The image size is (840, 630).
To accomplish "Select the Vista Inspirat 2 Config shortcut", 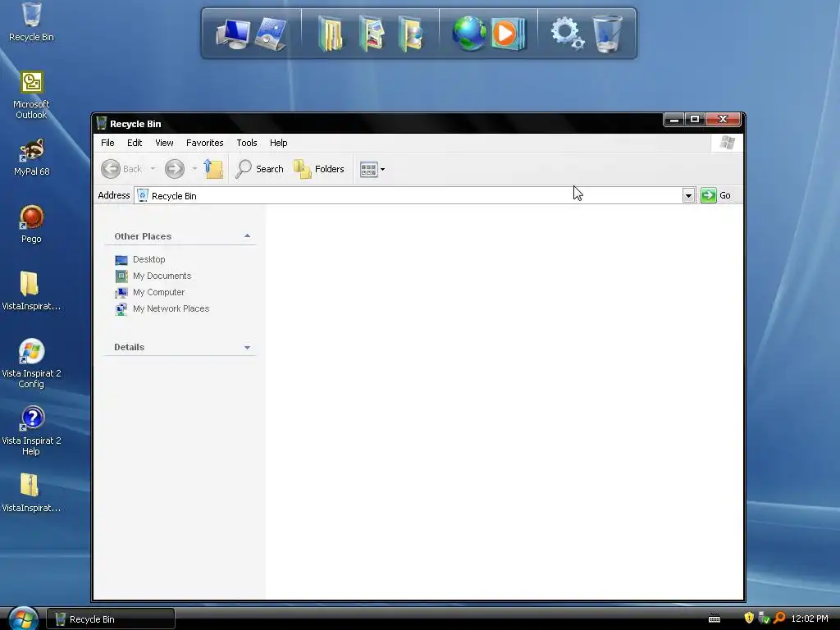I will click(31, 363).
